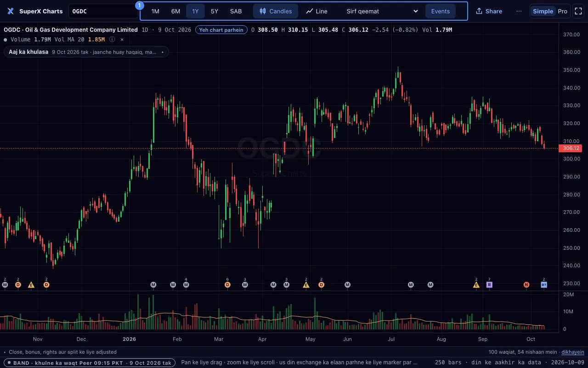The image size is (588, 368).
Task: Open the Sirf qeemat dropdown
Action: point(382,11)
